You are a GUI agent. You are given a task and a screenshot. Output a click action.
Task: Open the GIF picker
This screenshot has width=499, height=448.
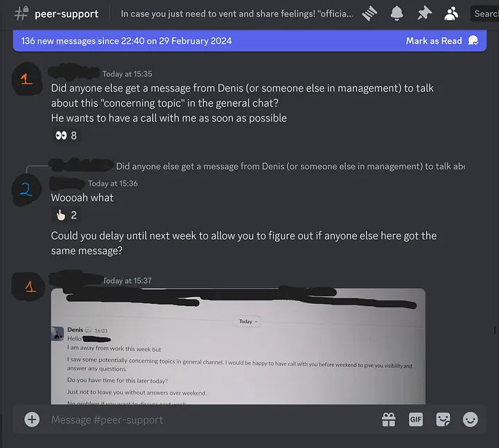point(416,420)
